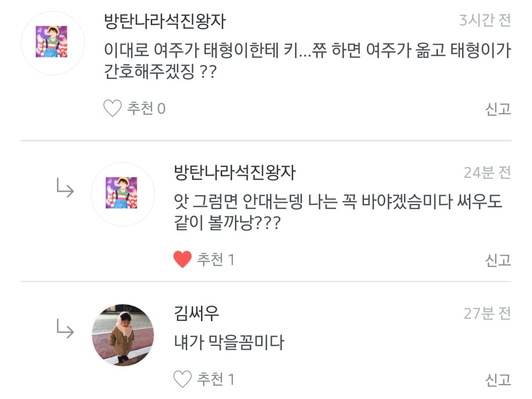Open the top comment's cartoon profile avatar

pos(53,43)
